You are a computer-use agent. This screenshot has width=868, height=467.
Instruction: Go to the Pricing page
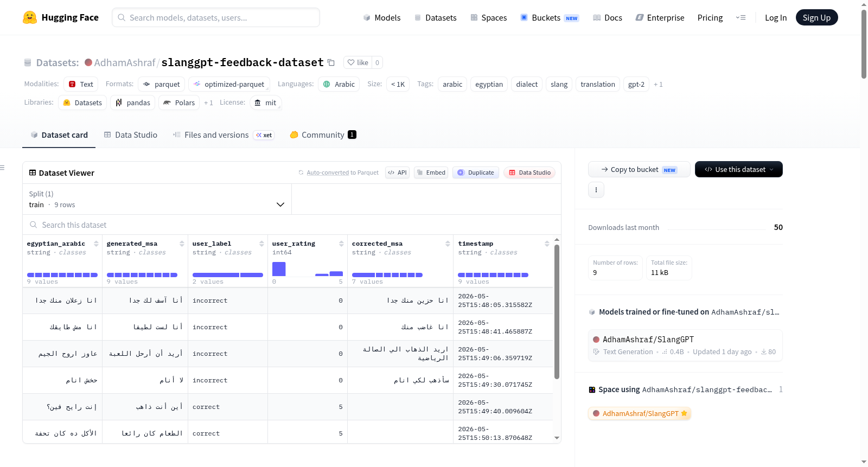(x=710, y=17)
